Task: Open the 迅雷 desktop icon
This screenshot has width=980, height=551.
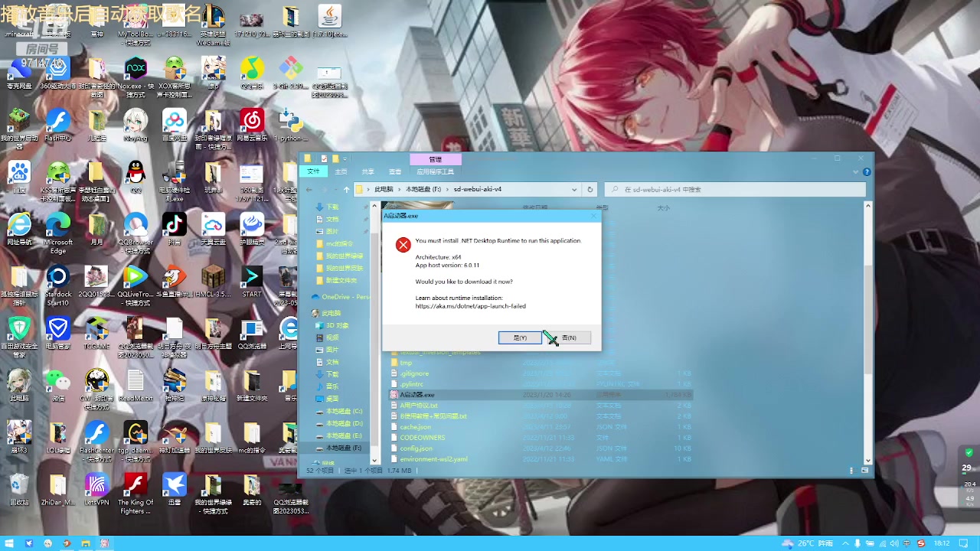Action: (175, 488)
